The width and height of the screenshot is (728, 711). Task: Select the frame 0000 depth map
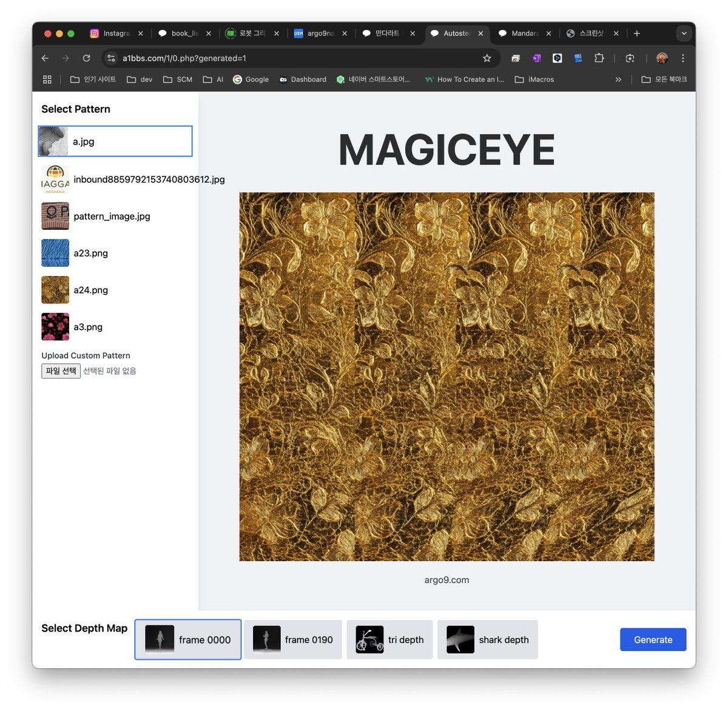188,639
